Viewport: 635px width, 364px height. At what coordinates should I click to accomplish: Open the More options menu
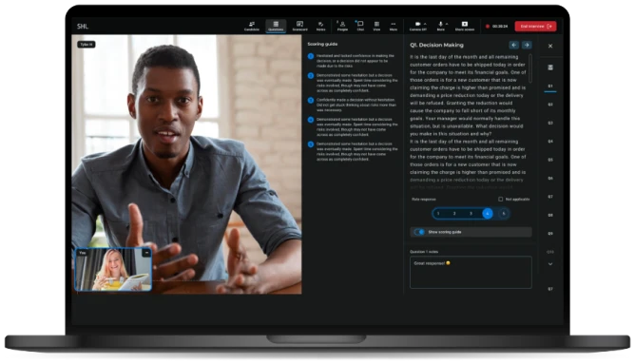click(x=394, y=27)
